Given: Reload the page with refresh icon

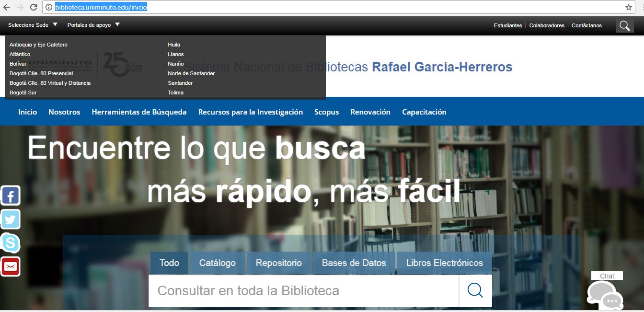Looking at the screenshot, I should point(34,7).
